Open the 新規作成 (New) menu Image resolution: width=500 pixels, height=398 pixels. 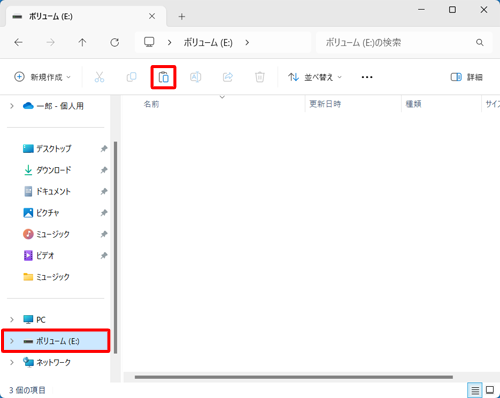42,77
